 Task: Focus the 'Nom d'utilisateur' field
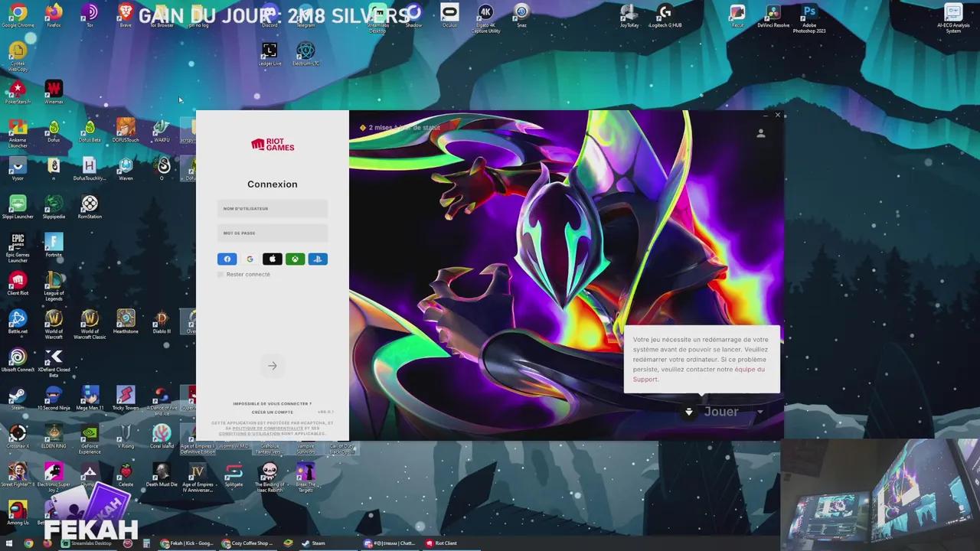tap(273, 208)
